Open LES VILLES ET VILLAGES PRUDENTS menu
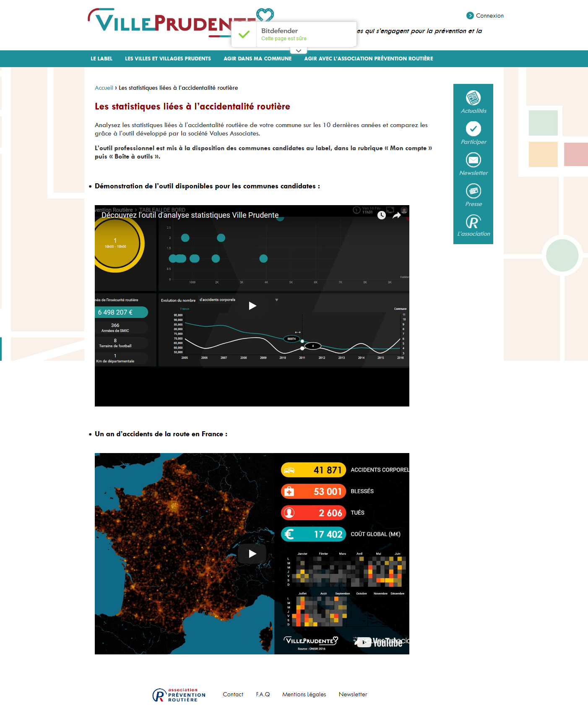 pyautogui.click(x=168, y=59)
